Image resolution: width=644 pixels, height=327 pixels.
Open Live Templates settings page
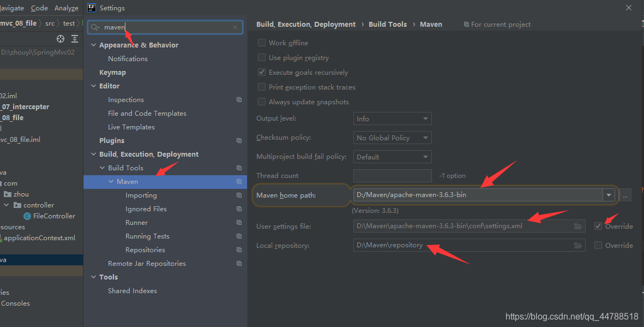pyautogui.click(x=131, y=127)
